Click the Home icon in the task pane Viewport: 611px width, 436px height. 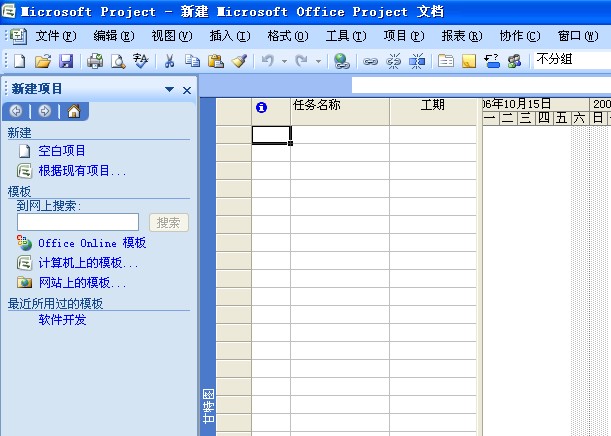coord(74,111)
